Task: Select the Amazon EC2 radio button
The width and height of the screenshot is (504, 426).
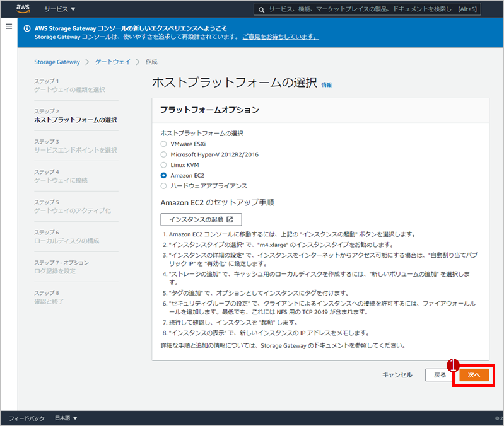Action: 163,175
